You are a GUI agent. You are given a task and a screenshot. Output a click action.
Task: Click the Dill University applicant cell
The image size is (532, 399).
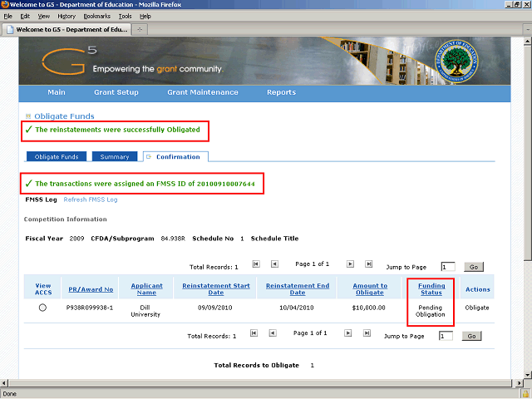point(145,311)
